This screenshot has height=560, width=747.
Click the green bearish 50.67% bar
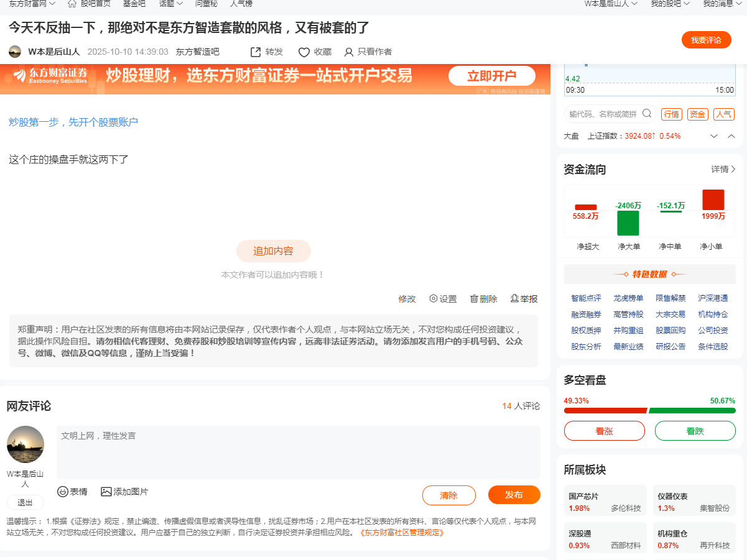coord(692,411)
